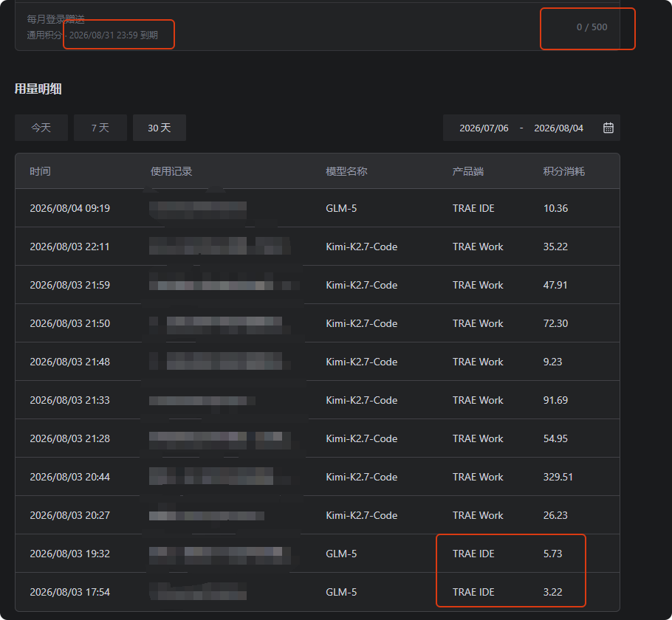Select the 2026/08/03 21:59 timestamp cell
The height and width of the screenshot is (620, 672).
pyautogui.click(x=70, y=285)
